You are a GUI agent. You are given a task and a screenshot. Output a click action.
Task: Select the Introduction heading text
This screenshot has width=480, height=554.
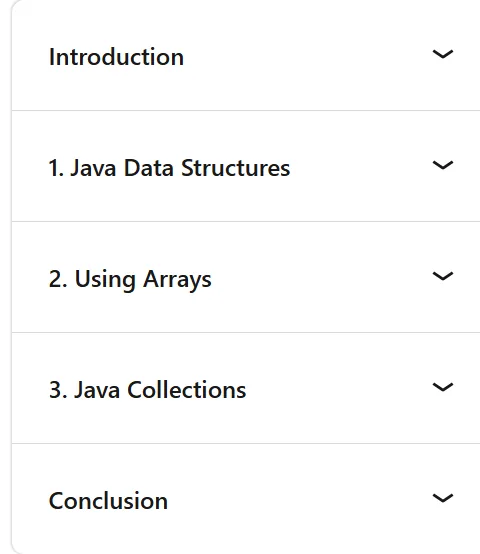116,57
